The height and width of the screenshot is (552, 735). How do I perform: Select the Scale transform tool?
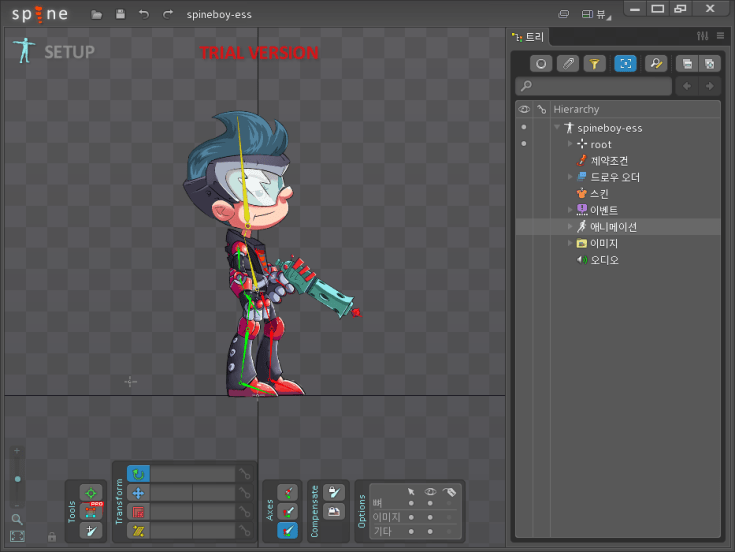pos(138,512)
